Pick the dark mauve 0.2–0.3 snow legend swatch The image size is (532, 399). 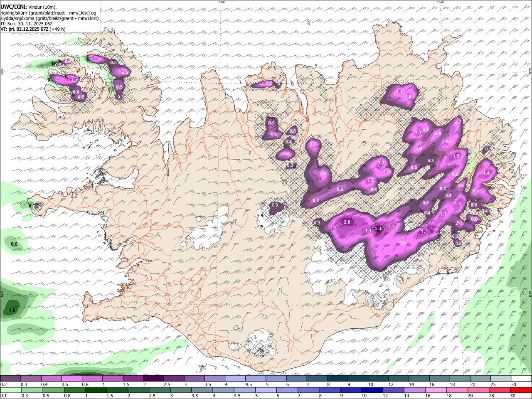point(10,379)
